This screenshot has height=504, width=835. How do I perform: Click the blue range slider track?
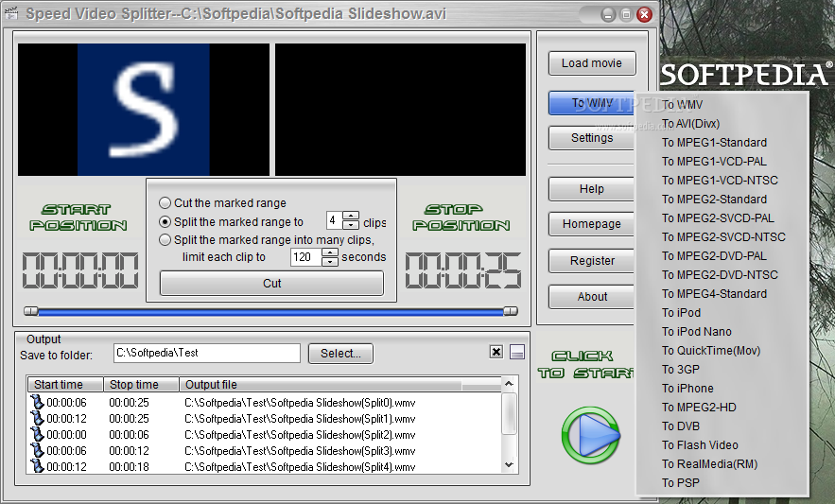point(270,311)
